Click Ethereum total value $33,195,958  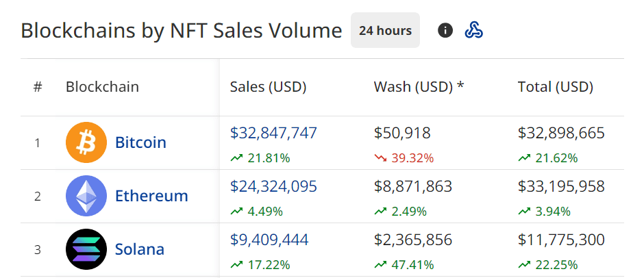(x=561, y=186)
